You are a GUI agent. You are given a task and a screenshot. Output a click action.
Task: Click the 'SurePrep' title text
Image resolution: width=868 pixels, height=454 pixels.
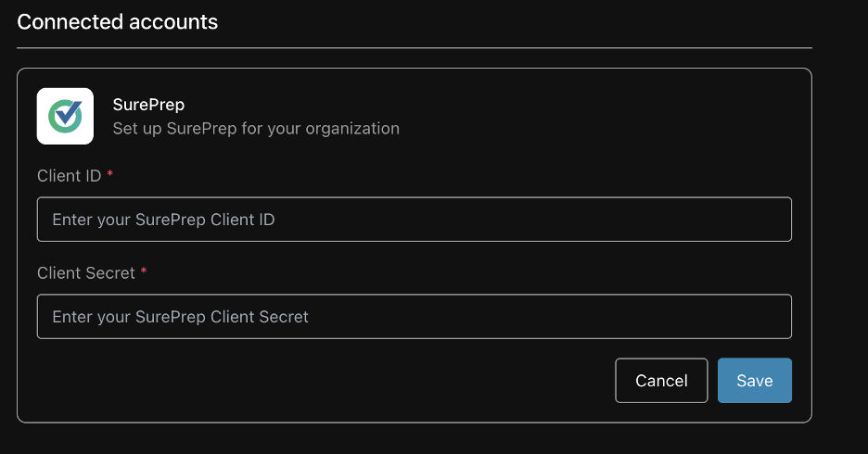148,105
